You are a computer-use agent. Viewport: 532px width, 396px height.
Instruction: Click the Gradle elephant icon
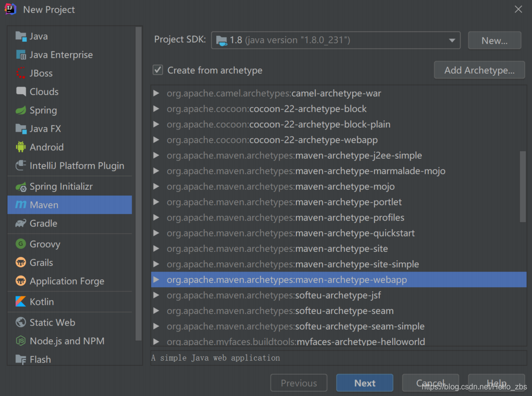21,223
